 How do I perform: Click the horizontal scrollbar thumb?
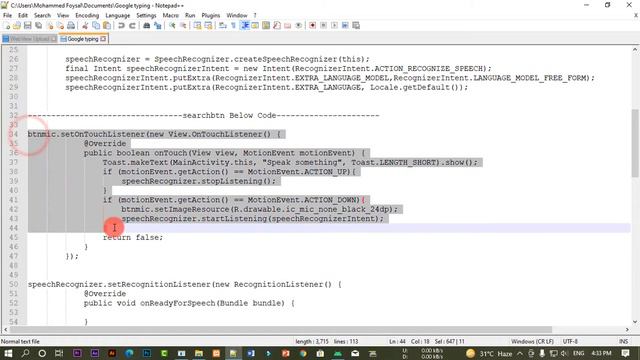281,329
